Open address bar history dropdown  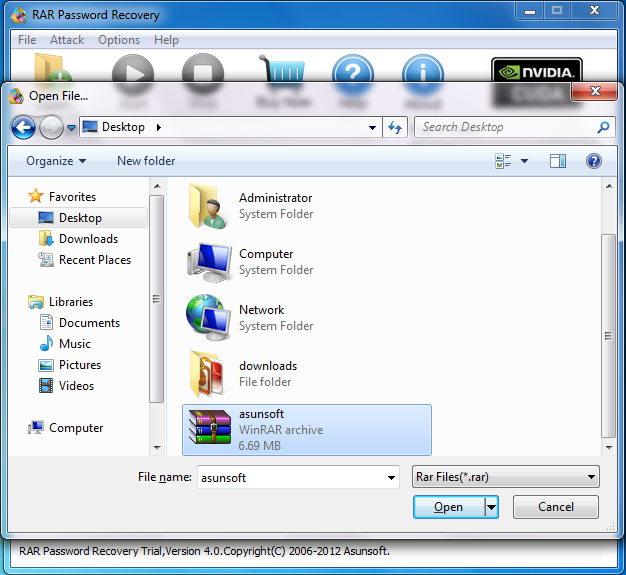[x=372, y=127]
